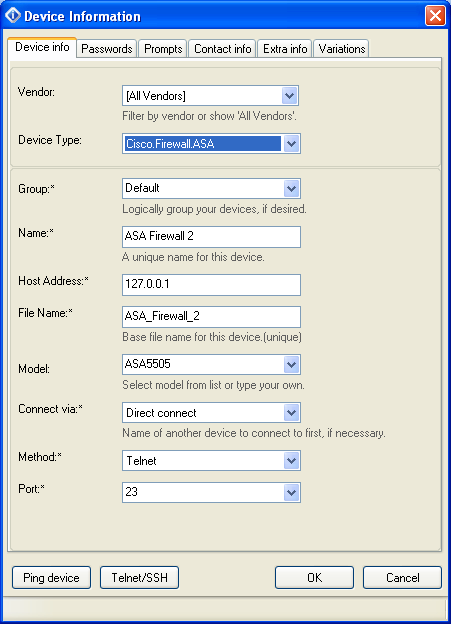
Task: Click the Cancel button
Action: 402,577
